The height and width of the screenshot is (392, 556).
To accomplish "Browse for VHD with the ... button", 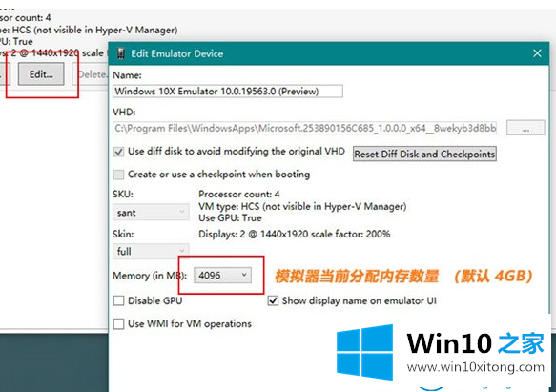I will pos(525,128).
